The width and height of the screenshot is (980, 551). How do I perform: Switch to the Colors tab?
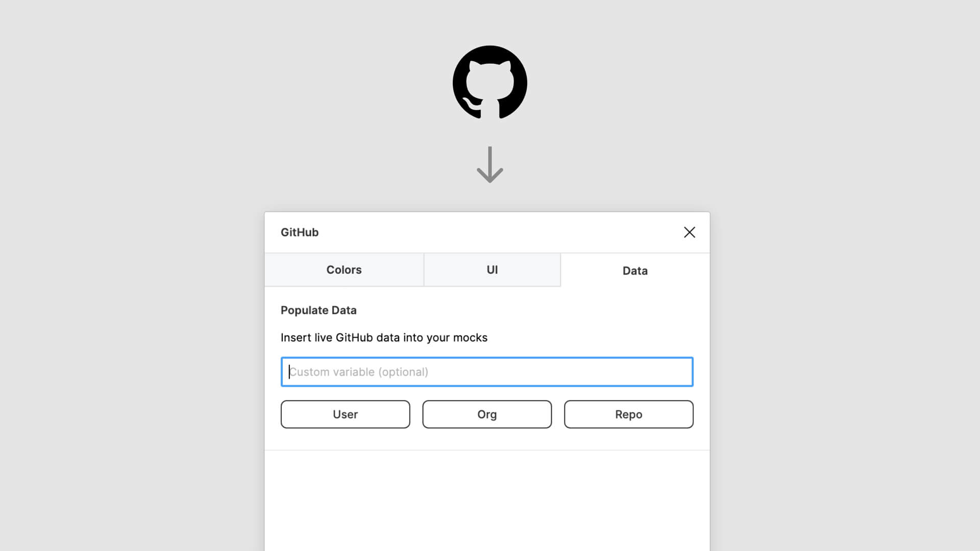click(344, 270)
